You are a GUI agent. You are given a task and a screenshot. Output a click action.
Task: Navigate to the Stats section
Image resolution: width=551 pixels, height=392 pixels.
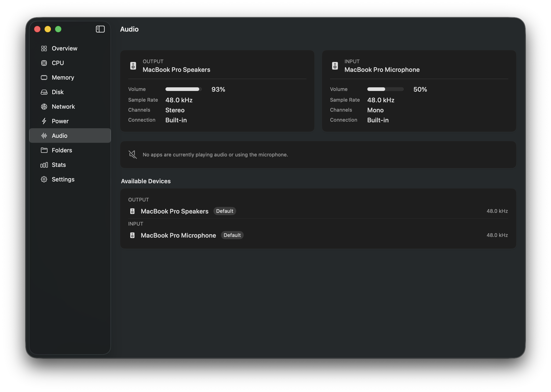[x=70, y=165]
